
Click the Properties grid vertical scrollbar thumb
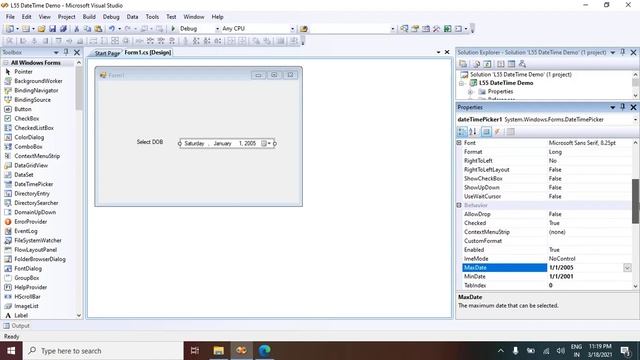pos(635,201)
